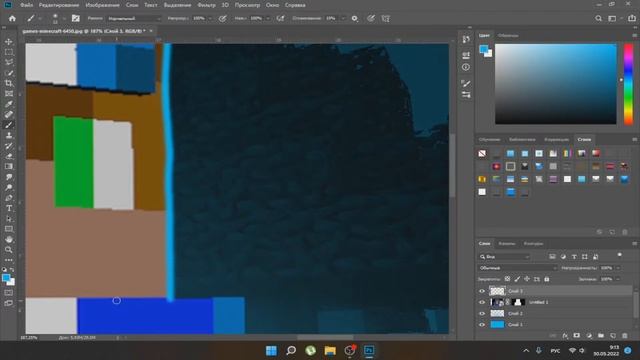Switch to the Каналы tab
The image size is (640, 360).
(x=507, y=244)
